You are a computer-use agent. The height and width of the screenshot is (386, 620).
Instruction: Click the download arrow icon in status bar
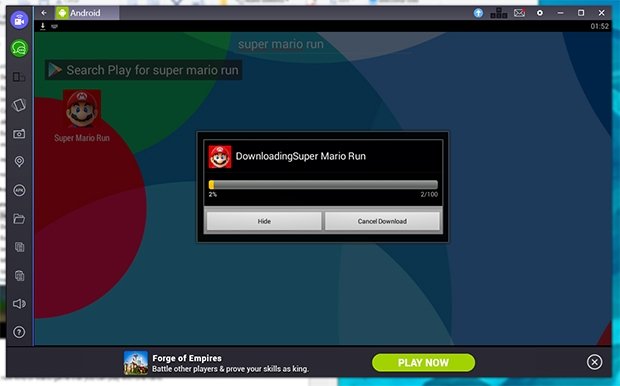point(43,26)
